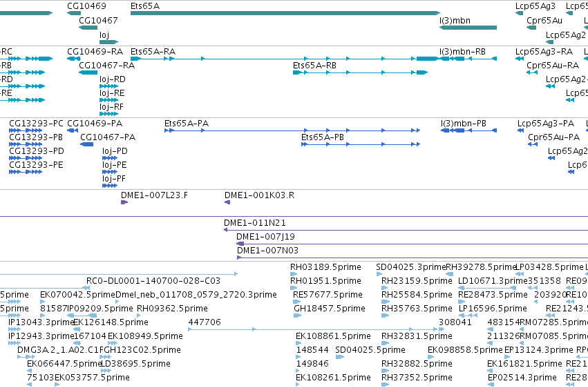Viewport: 588px width, 388px height.
Task: Select the SD04025.3prime EST
Action: tap(379, 274)
